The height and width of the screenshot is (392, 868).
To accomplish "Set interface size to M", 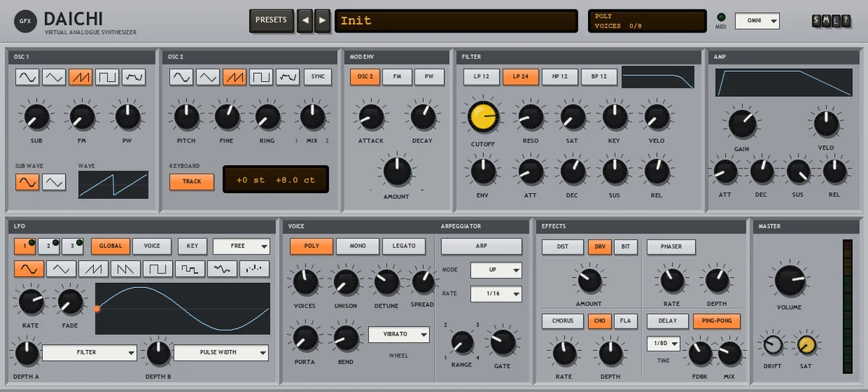I will pyautogui.click(x=826, y=21).
